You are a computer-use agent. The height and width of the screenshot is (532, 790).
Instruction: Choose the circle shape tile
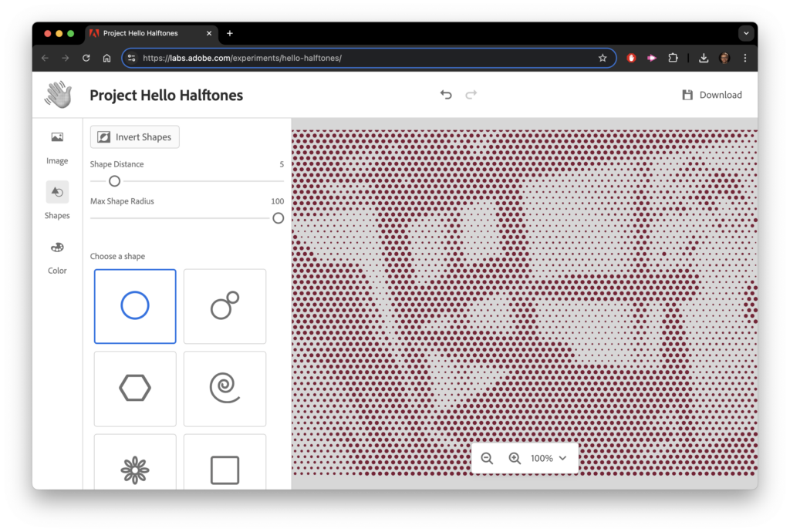click(135, 306)
